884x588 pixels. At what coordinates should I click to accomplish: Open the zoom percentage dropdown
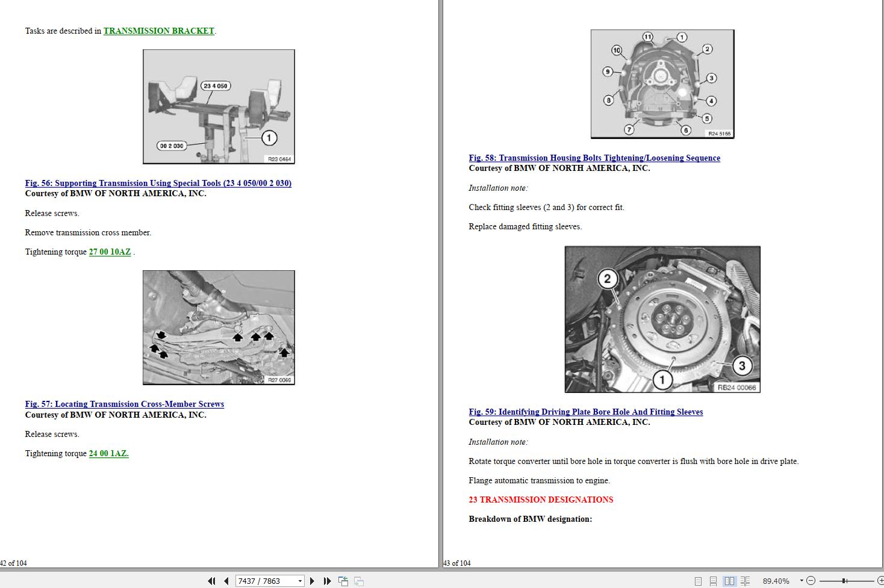click(x=801, y=581)
